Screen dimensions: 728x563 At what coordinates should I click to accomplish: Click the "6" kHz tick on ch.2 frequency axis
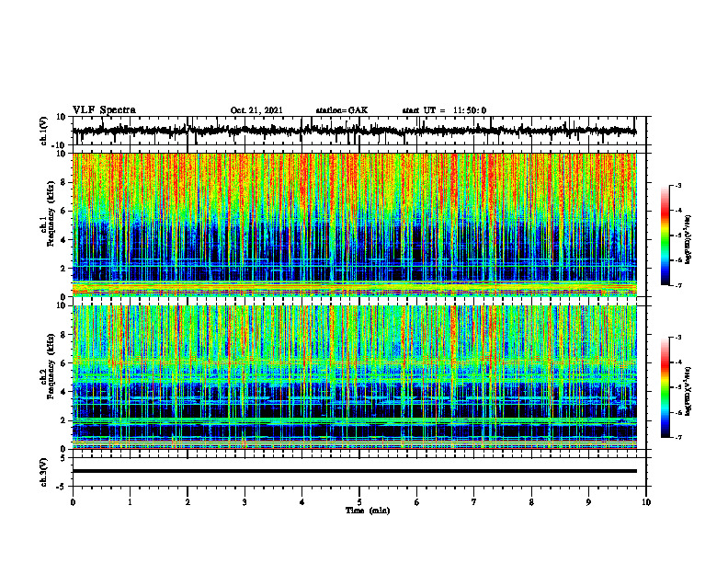[x=64, y=363]
